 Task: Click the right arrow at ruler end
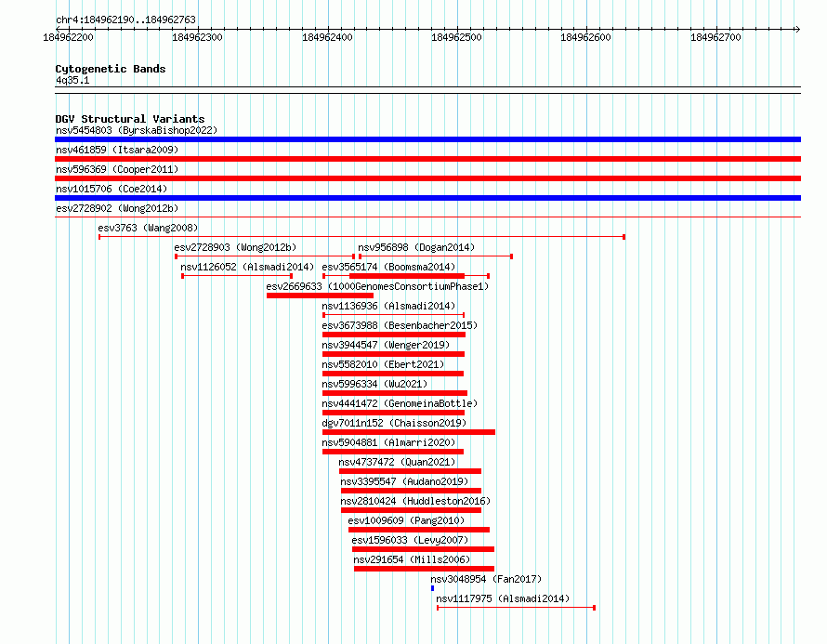797,29
